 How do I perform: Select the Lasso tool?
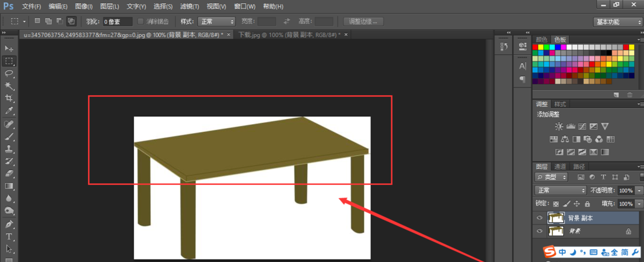pyautogui.click(x=9, y=74)
